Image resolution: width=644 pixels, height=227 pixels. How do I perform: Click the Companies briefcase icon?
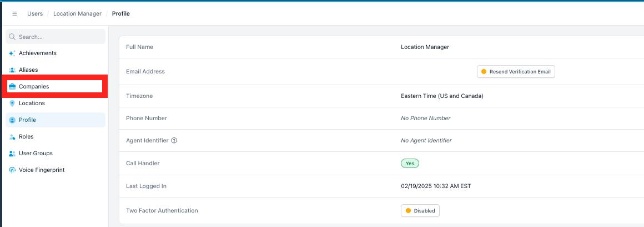[12, 87]
